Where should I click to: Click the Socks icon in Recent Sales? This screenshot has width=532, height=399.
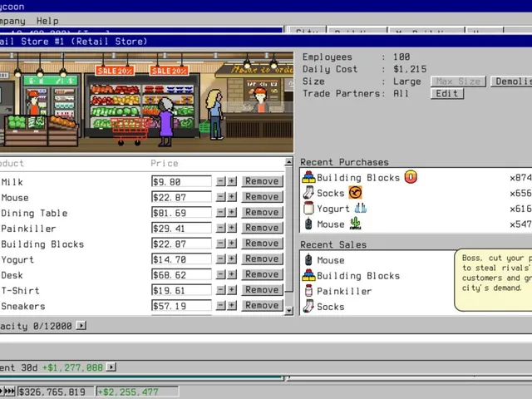pos(308,306)
